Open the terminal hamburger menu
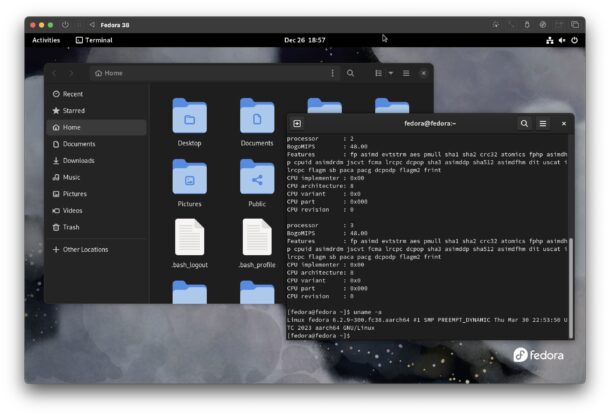Viewport: 610px width, 416px height. pos(543,123)
